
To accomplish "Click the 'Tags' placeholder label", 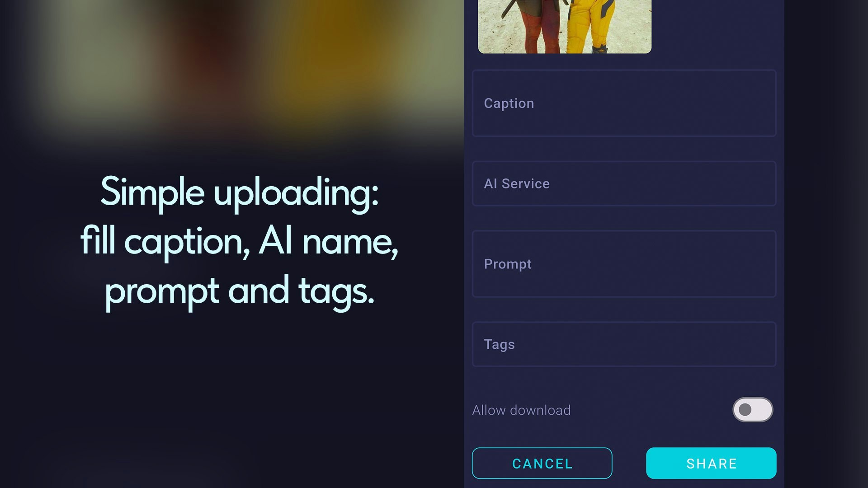I will 499,345.
